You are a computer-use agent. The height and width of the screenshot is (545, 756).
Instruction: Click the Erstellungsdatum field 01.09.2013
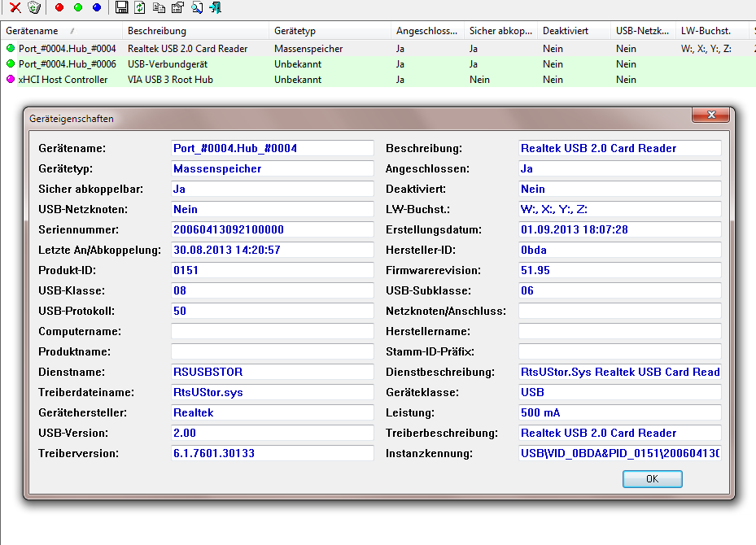[x=620, y=229]
